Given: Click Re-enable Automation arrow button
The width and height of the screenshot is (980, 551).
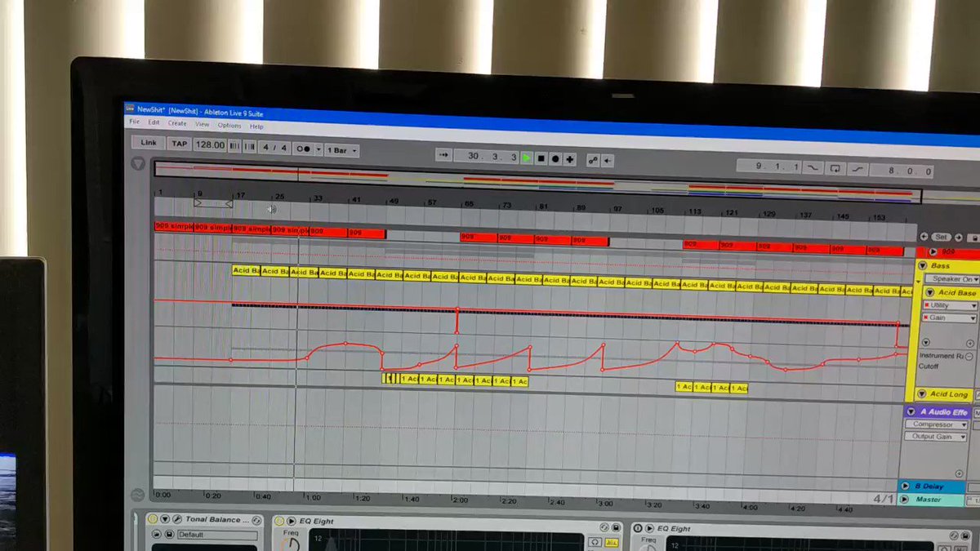Looking at the screenshot, I should [x=608, y=161].
